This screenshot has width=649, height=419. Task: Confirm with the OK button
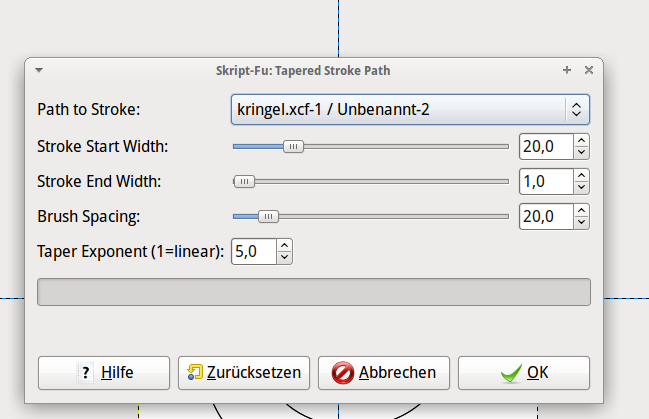[x=524, y=373]
